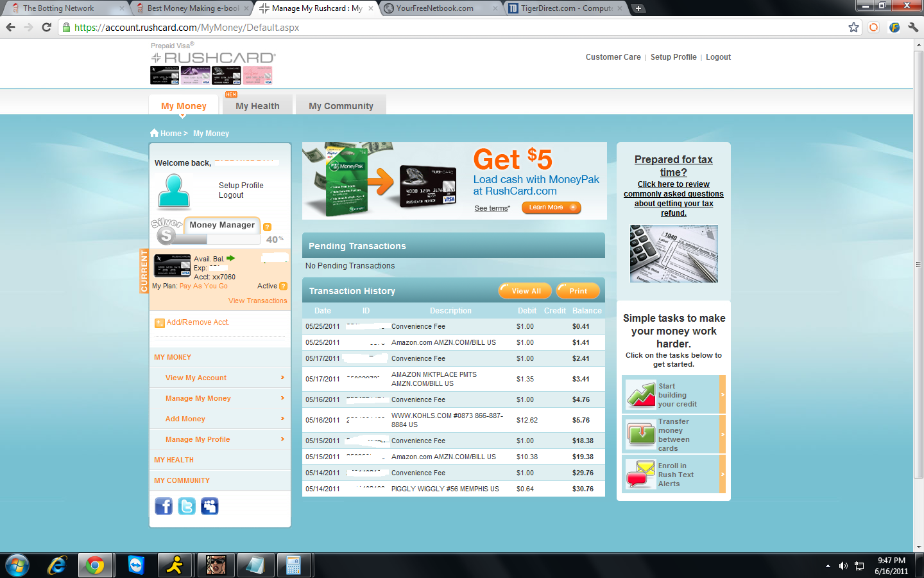The width and height of the screenshot is (924, 578).
Task: Click Setup Profile under Welcome back
Action: tap(241, 186)
